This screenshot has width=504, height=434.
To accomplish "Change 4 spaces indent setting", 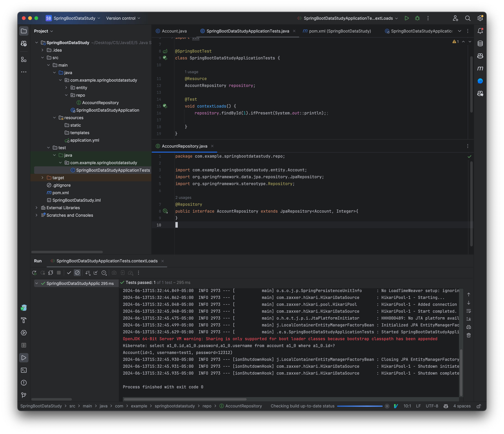I will point(462,406).
